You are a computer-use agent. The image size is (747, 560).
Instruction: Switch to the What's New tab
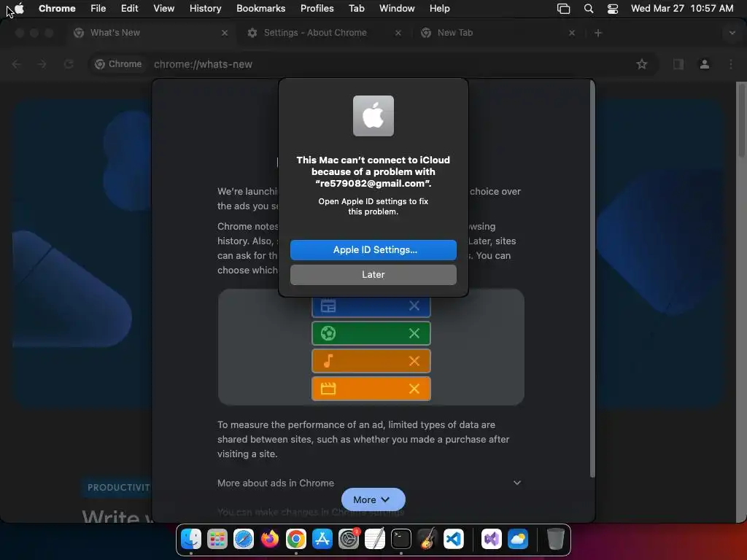point(150,33)
